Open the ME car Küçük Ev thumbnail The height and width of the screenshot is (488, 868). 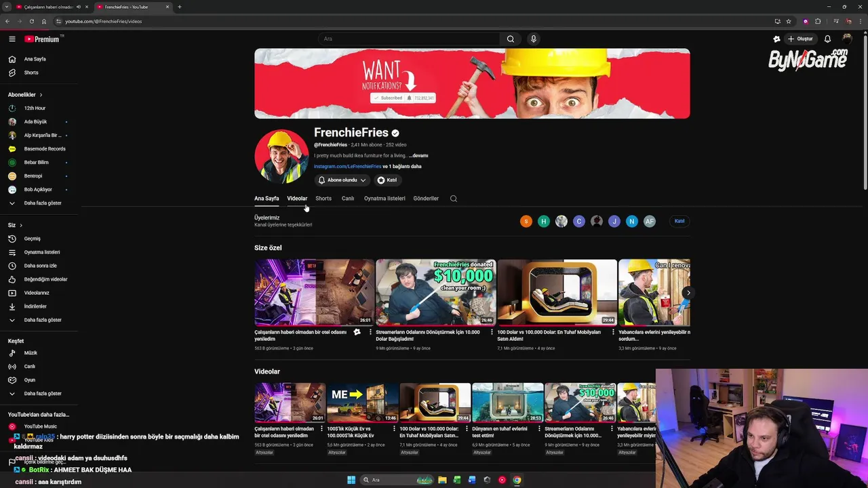[x=362, y=403]
